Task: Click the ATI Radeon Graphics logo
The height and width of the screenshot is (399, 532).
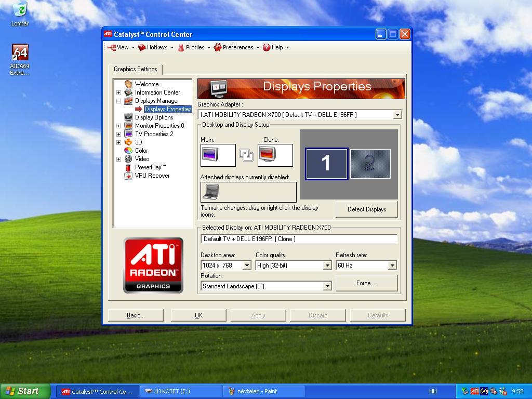Action: (153, 265)
